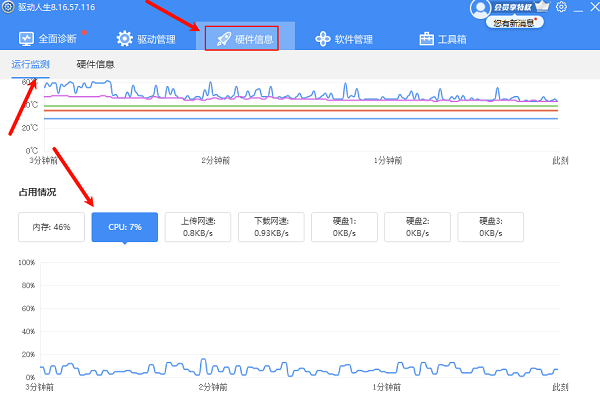Click the 占用情况 section heading
Screen dimensions: 600x395
38,192
